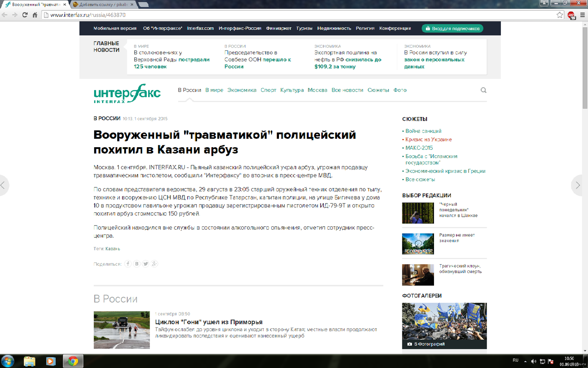Open the Windows Start menu
588x368 pixels.
[8, 361]
